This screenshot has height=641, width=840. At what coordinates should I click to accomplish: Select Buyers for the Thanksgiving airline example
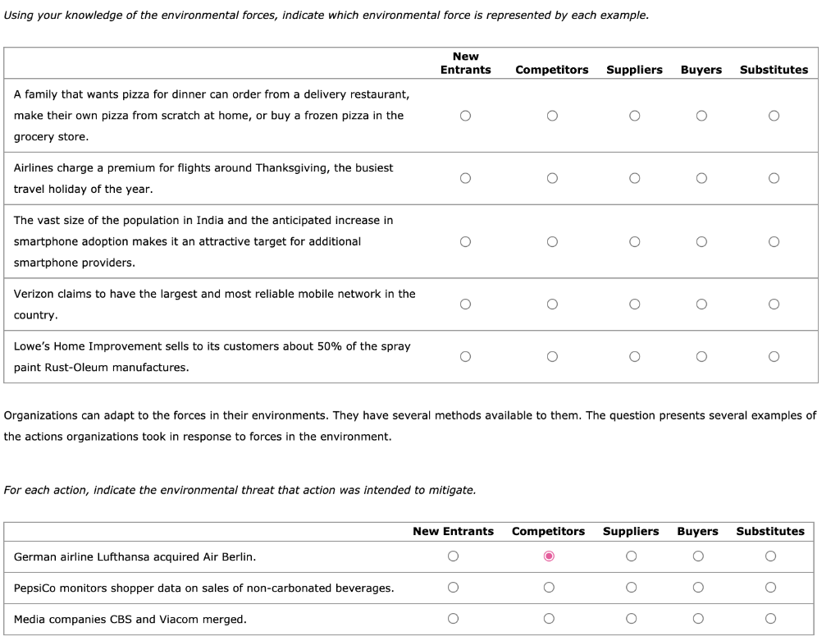pyautogui.click(x=701, y=176)
